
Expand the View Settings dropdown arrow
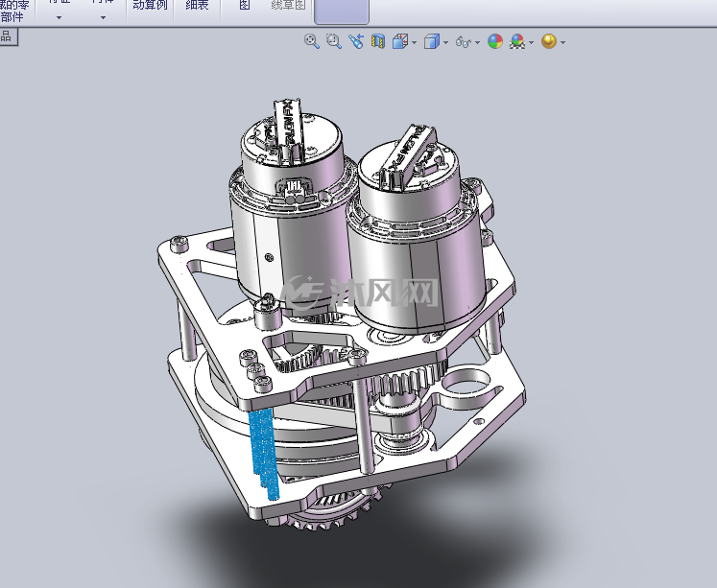click(562, 42)
